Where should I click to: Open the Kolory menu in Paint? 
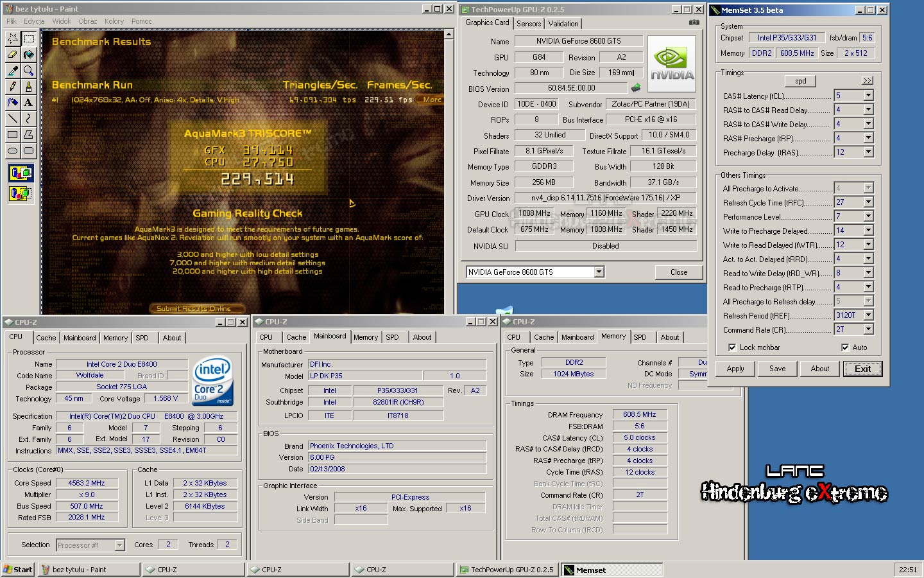click(x=114, y=21)
